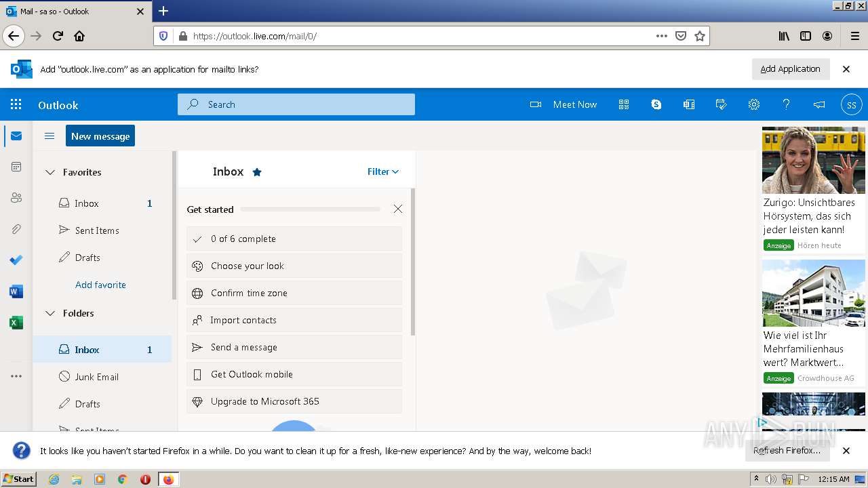Reload the page in Firefox

point(58,36)
